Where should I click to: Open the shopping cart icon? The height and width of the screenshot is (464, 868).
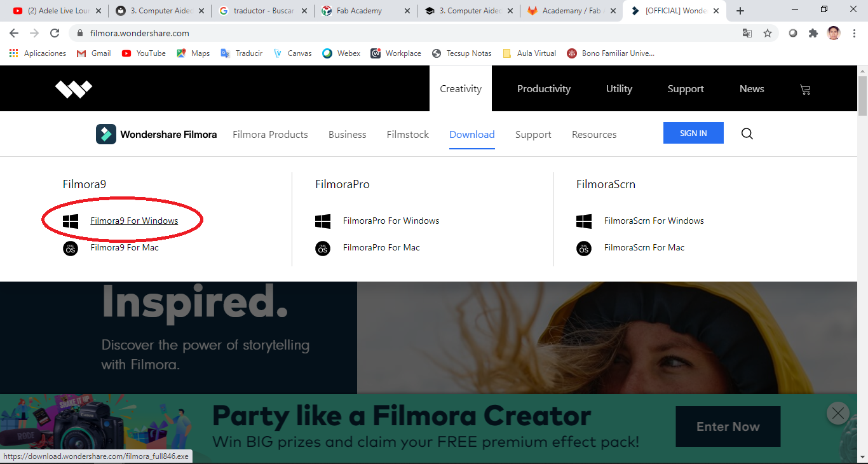pos(805,90)
